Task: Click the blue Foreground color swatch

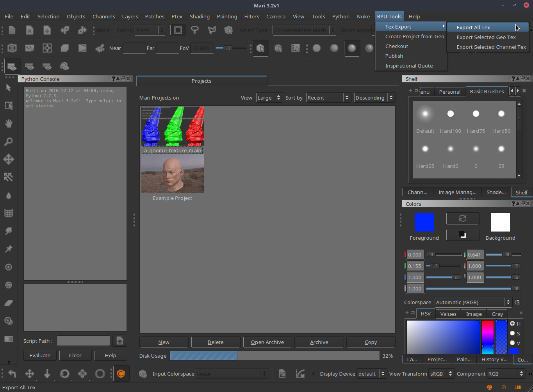Action: tap(424, 222)
